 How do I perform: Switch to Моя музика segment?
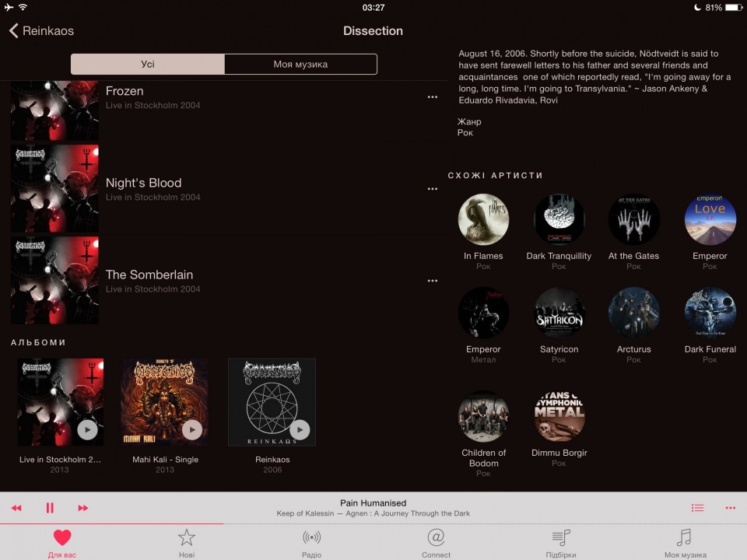tap(300, 65)
